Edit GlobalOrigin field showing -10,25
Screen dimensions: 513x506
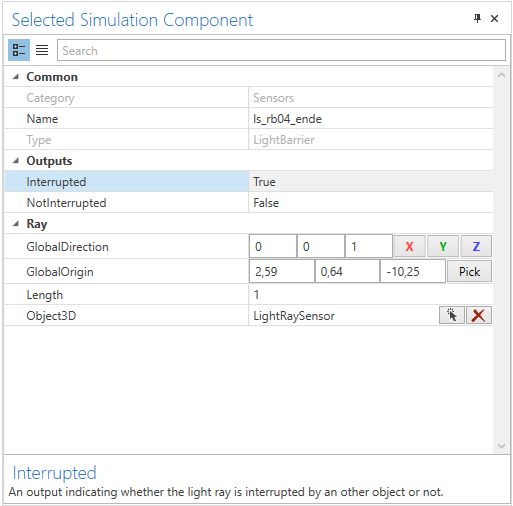(413, 271)
